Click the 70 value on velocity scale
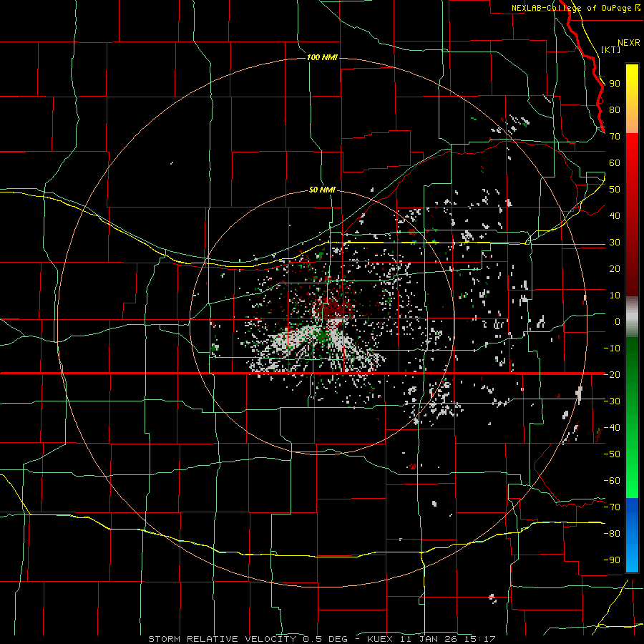This screenshot has width=644, height=644. tap(615, 137)
